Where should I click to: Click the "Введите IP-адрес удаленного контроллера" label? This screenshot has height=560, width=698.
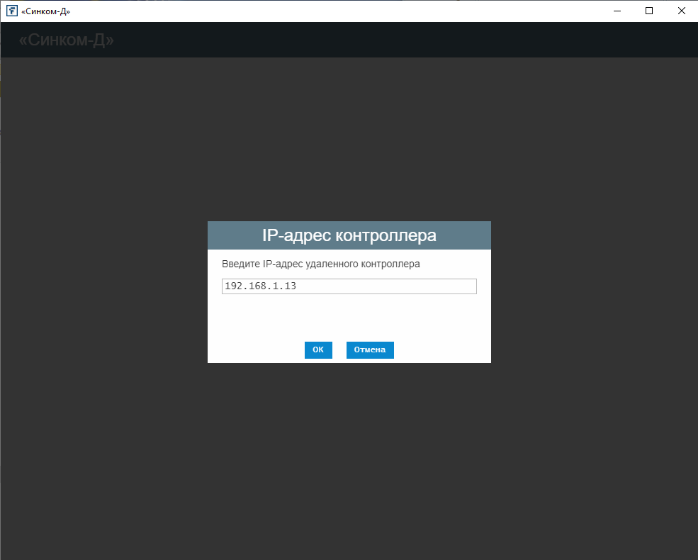[x=321, y=264]
